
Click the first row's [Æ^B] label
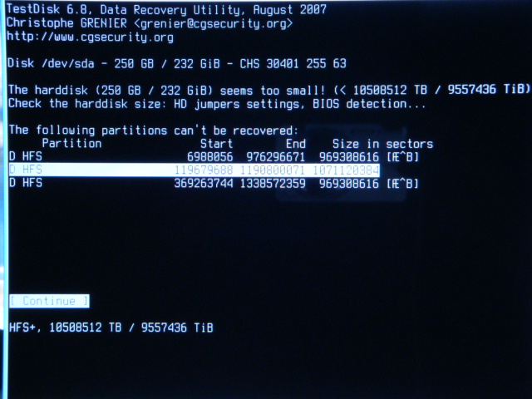402,157
